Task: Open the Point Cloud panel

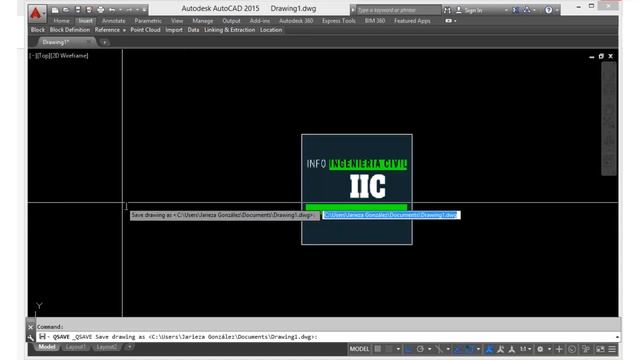Action: pyautogui.click(x=145, y=30)
